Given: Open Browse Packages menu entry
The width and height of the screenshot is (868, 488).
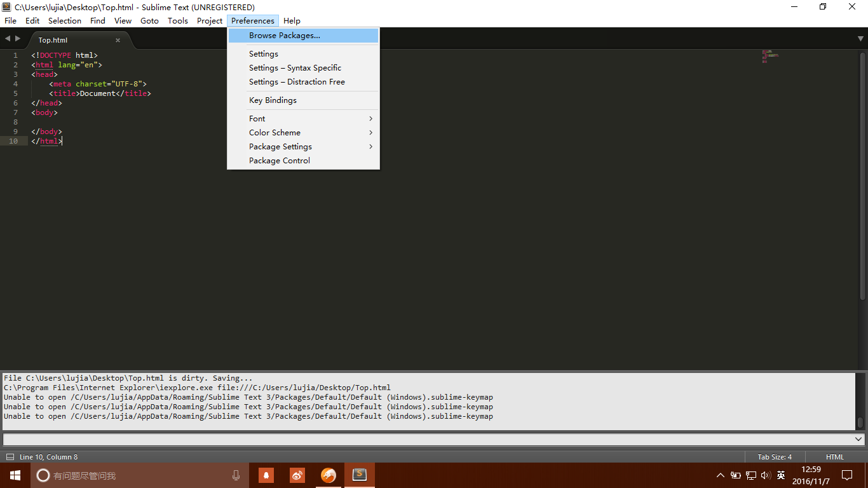Looking at the screenshot, I should (x=303, y=36).
